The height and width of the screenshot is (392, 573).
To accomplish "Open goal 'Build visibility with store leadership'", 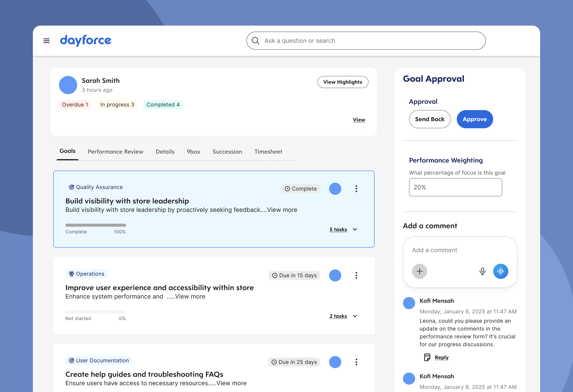I will (x=127, y=201).
